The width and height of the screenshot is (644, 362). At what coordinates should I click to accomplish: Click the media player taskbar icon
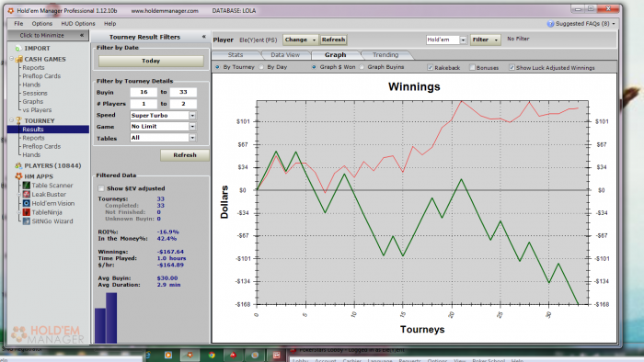point(168,355)
